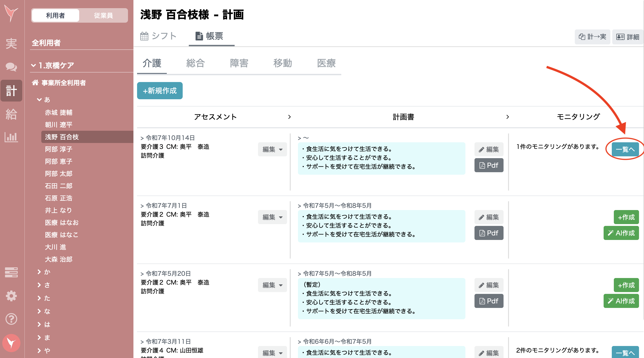Open the 編集 dropdown for the 令和7年10月14日 assessment

[x=272, y=149]
